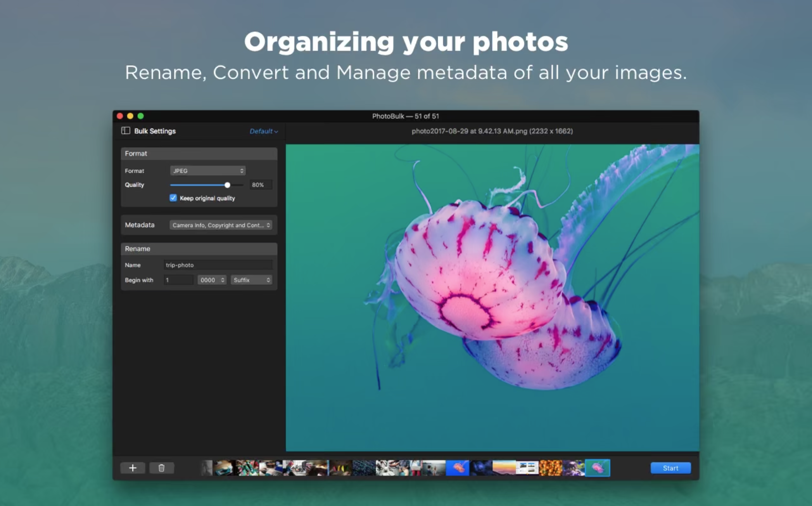
Task: Click the Start button
Action: tap(670, 468)
